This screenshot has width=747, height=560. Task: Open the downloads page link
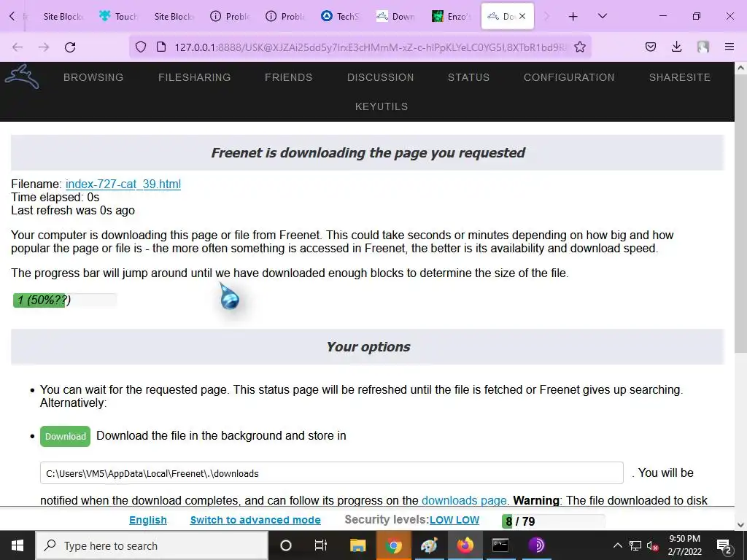(x=464, y=500)
